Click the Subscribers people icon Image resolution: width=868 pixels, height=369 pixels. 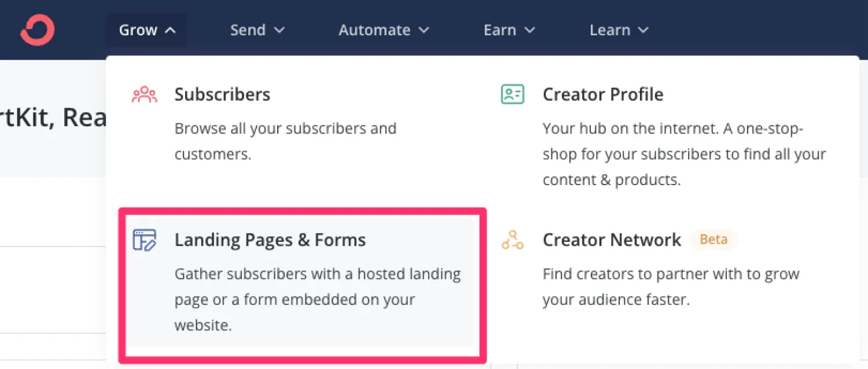(x=144, y=94)
